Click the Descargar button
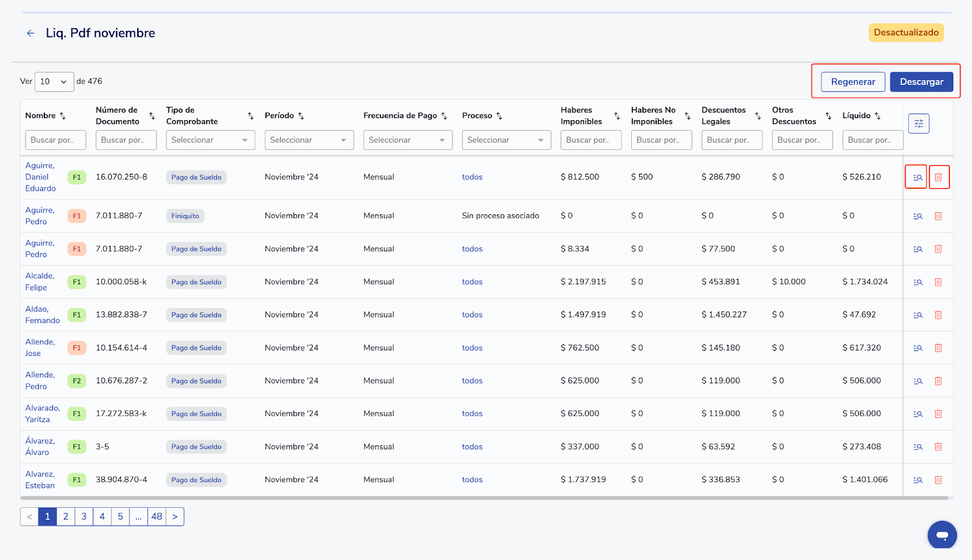Viewport: 972px width, 560px height. point(921,82)
